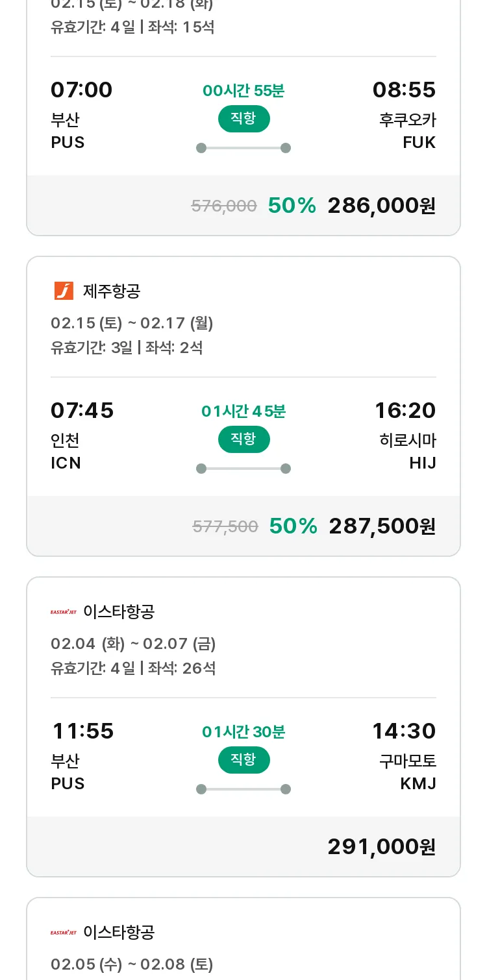The height and width of the screenshot is (980, 487).
Task: Click the 11:55 Busan PUS departure info
Action: (x=82, y=757)
